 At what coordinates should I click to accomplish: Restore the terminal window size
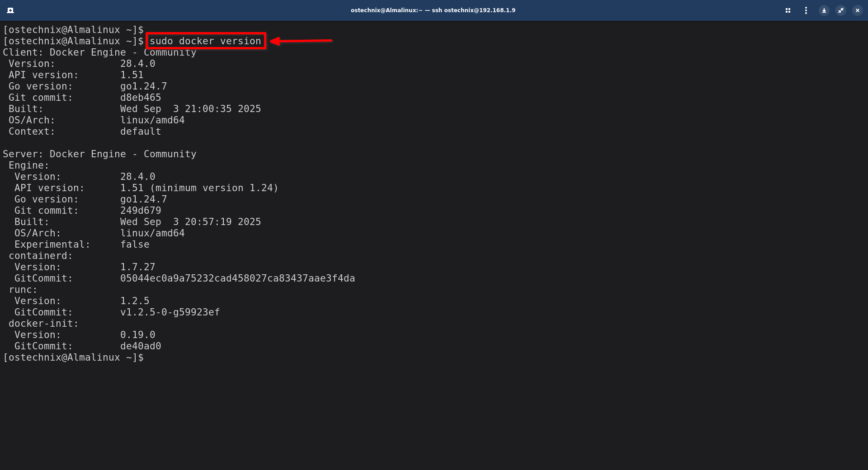click(x=841, y=10)
